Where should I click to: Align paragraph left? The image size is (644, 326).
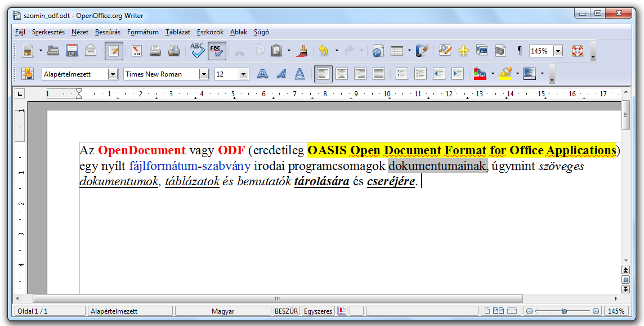[323, 74]
